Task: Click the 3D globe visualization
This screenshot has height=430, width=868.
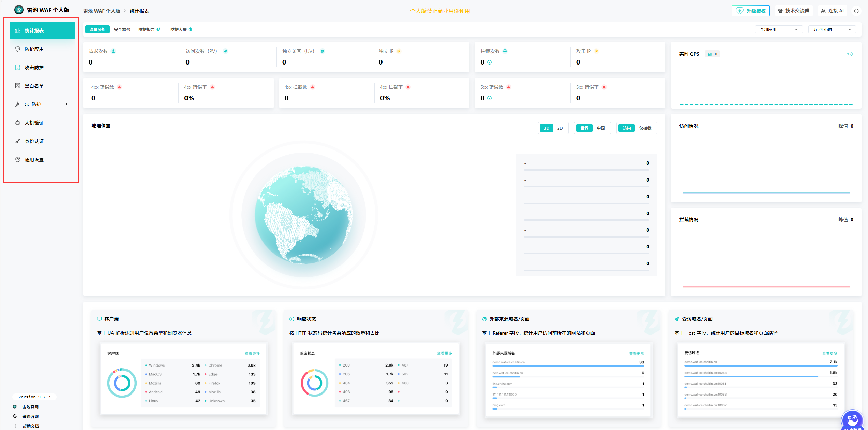Action: (304, 215)
